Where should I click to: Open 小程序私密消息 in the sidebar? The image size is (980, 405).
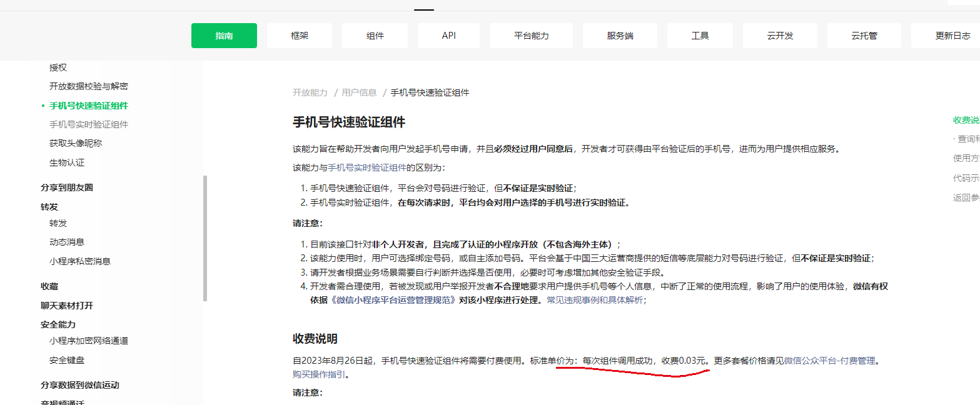[80, 261]
